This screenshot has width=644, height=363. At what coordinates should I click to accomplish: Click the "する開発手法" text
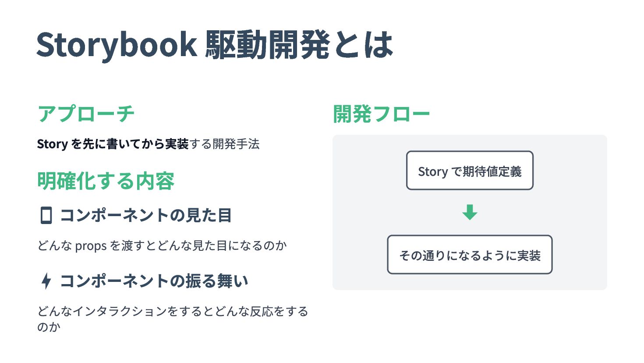tap(225, 144)
